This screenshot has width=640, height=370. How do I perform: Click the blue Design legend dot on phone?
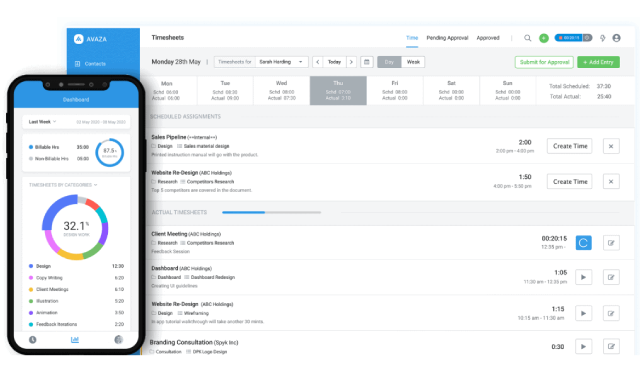31,266
